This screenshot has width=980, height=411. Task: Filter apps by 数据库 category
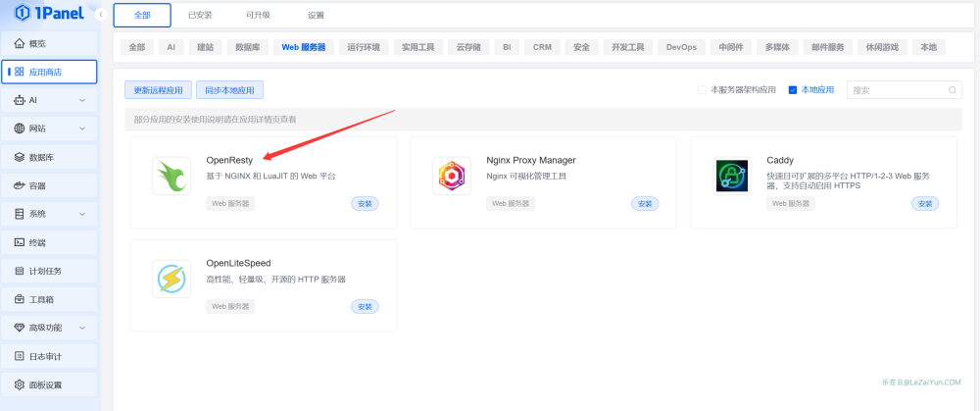click(248, 47)
